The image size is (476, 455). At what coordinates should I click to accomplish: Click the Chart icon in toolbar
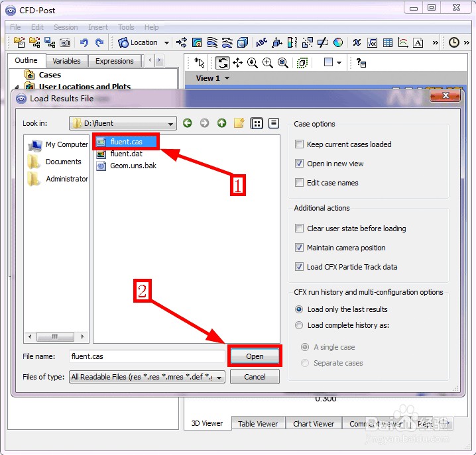click(x=403, y=43)
